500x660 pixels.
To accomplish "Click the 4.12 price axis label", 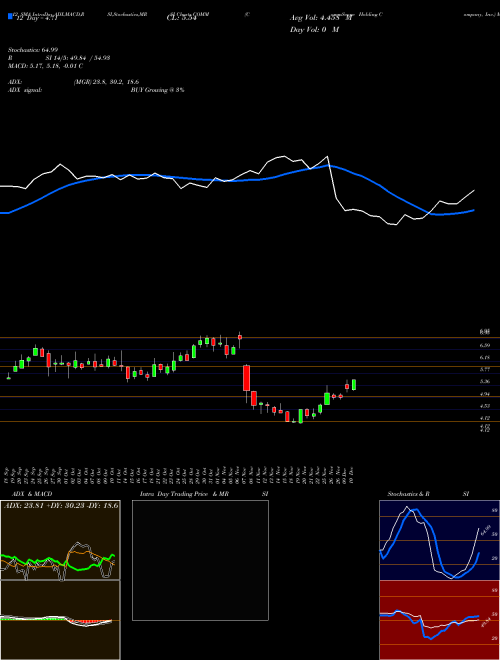I will click(485, 418).
